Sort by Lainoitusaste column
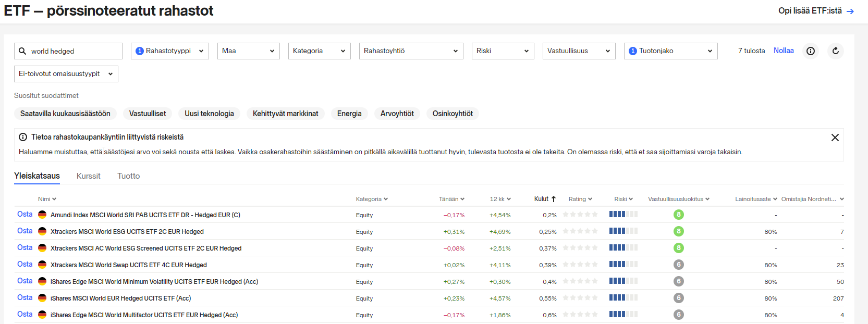 pyautogui.click(x=756, y=199)
